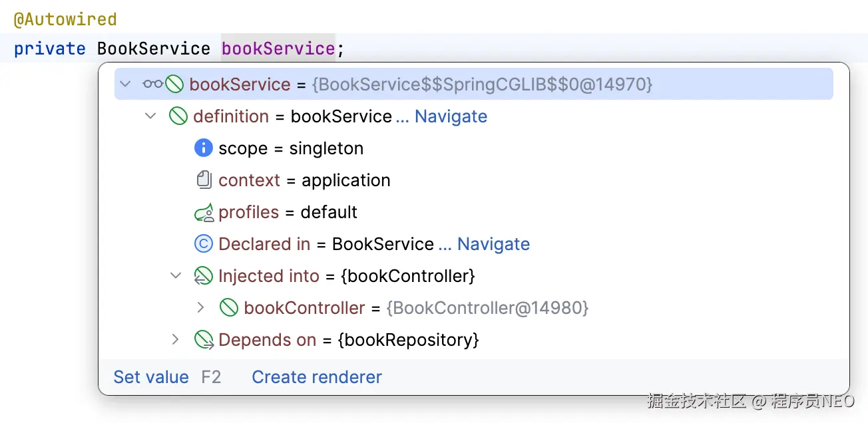Viewport: 868px width, 423px height.
Task: Click the Depends on bean icon
Action: click(x=203, y=340)
